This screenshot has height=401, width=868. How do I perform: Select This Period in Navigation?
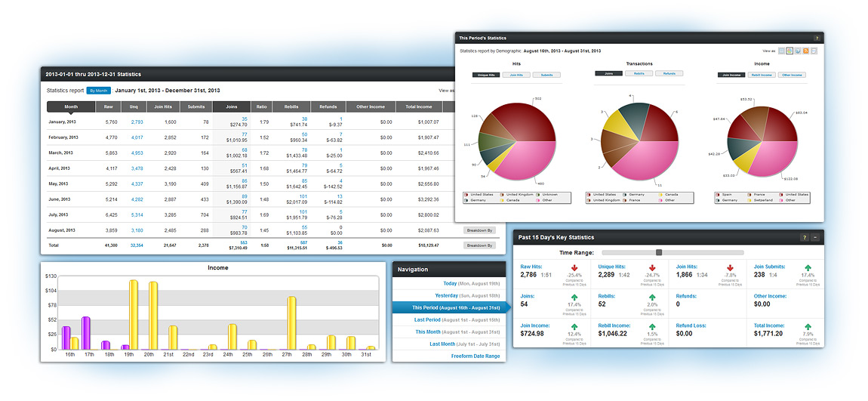point(450,307)
